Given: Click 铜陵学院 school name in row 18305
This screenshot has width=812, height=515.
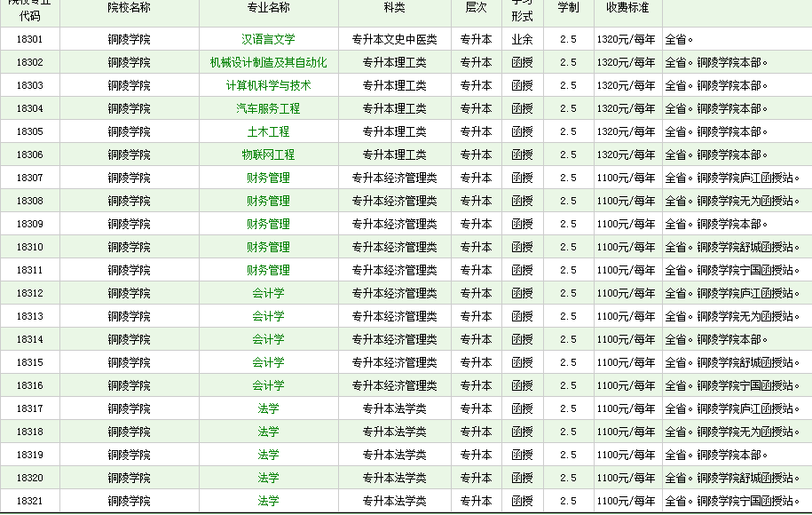Looking at the screenshot, I should (x=129, y=131).
